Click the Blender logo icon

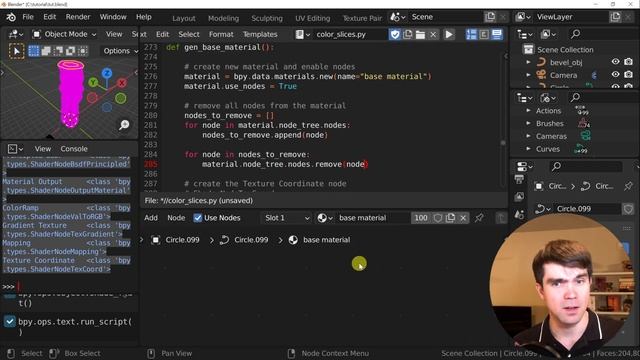11,17
